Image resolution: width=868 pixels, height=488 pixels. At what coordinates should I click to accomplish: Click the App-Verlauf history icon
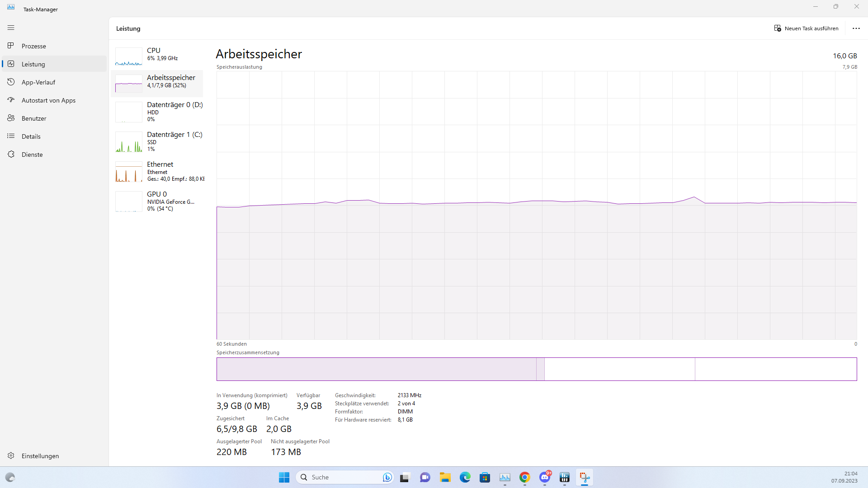[11, 82]
